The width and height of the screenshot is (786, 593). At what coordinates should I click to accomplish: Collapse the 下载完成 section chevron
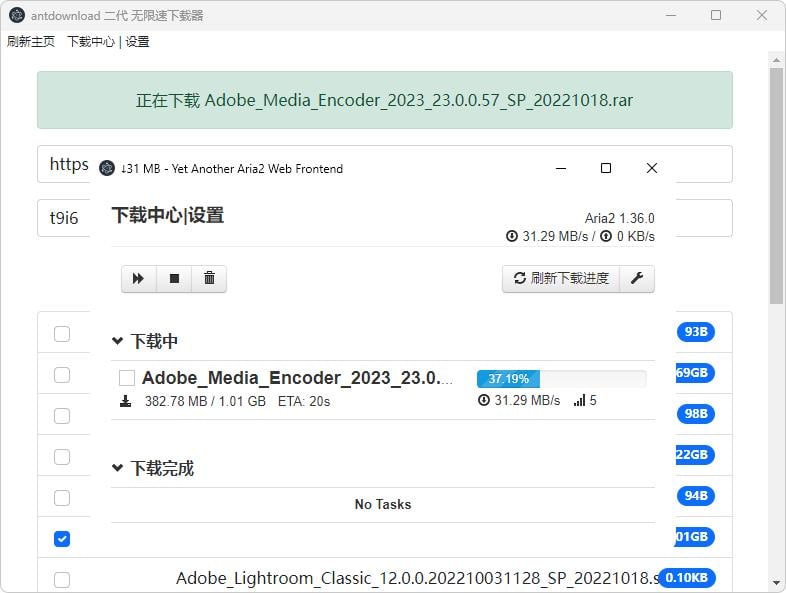coord(117,468)
